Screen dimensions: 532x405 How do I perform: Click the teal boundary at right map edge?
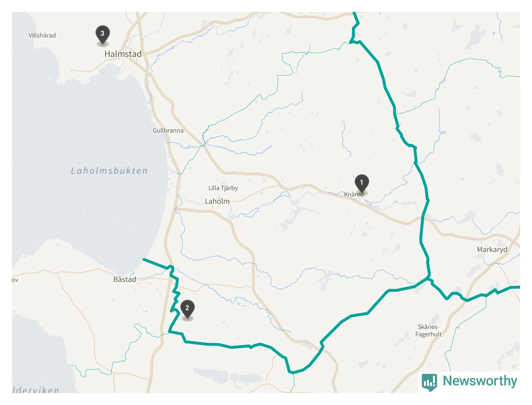click(517, 287)
